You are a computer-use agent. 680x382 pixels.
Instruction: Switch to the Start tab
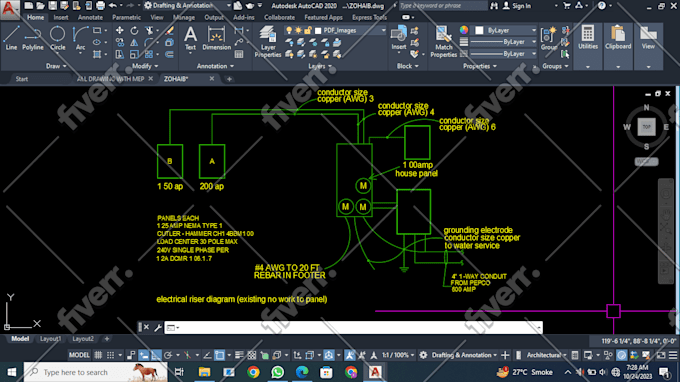pyautogui.click(x=22, y=78)
